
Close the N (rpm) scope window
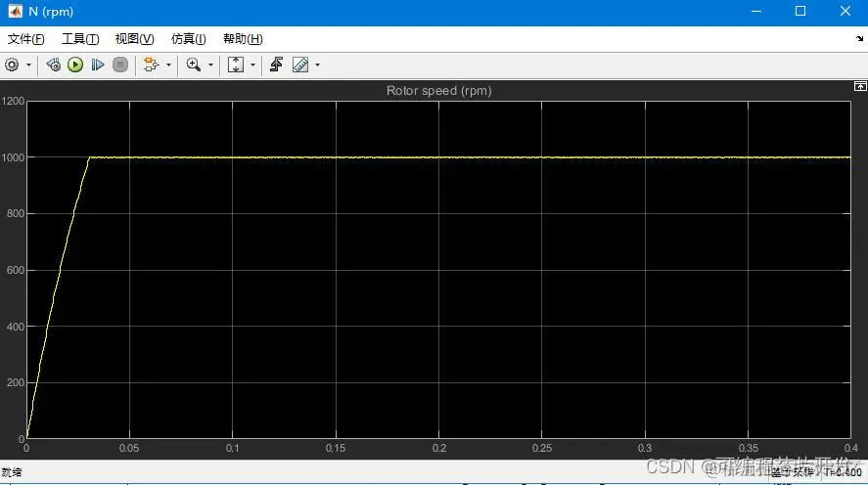tap(845, 11)
